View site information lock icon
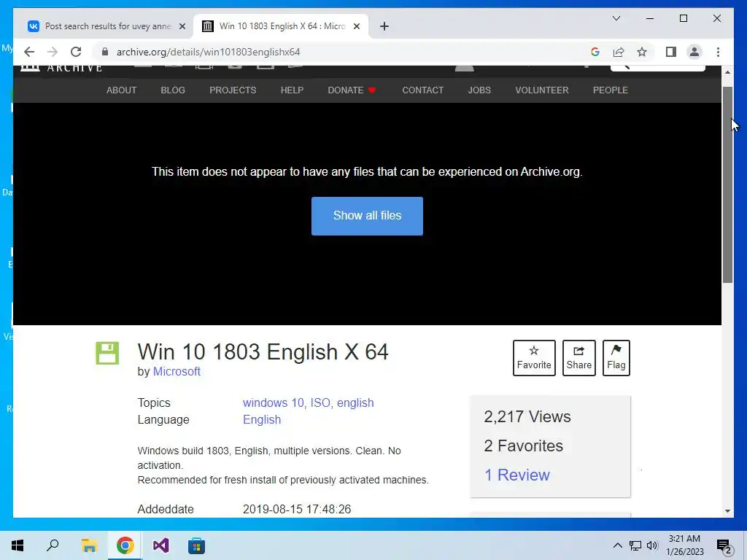 pyautogui.click(x=105, y=52)
